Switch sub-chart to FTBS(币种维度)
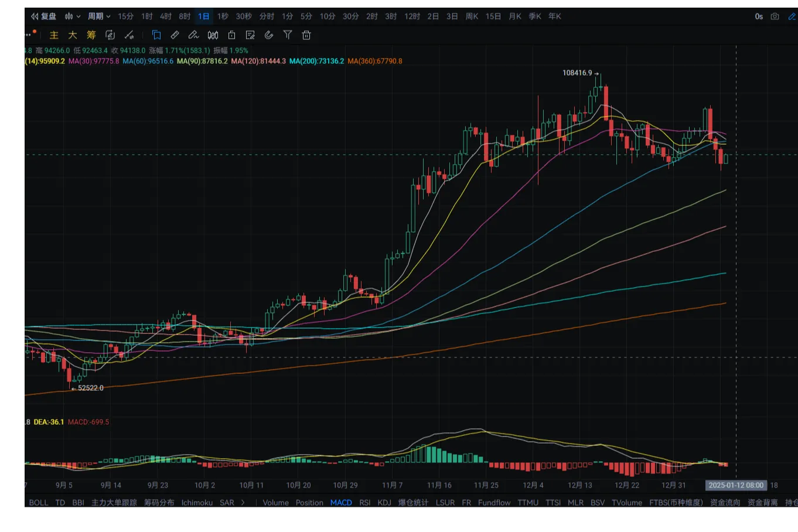798x532 pixels. point(676,503)
